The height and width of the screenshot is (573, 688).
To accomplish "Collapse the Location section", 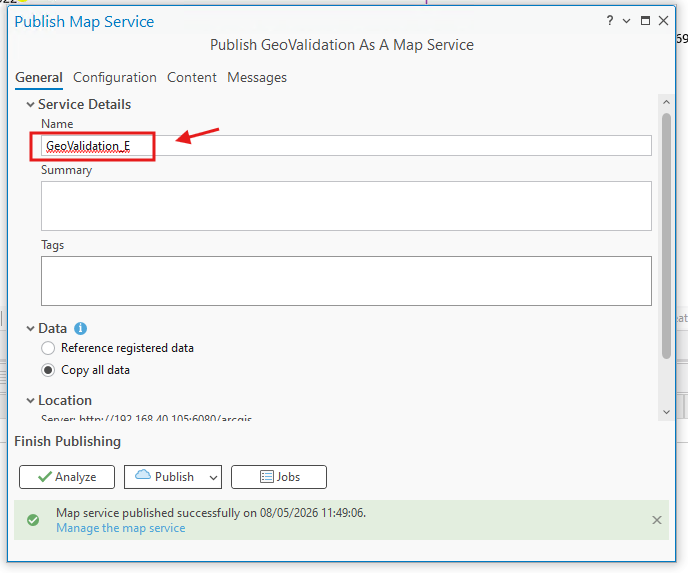I will point(30,400).
